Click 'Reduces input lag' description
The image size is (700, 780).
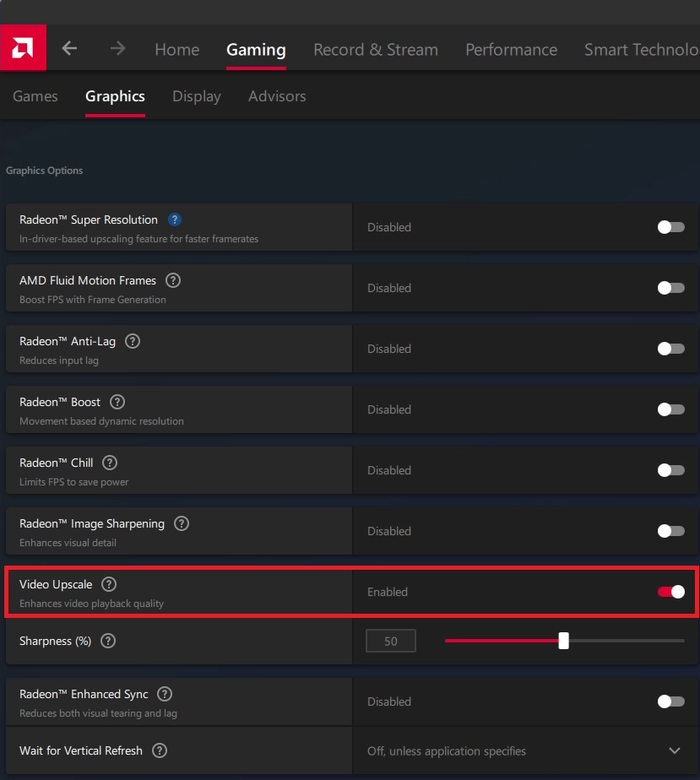[59, 360]
